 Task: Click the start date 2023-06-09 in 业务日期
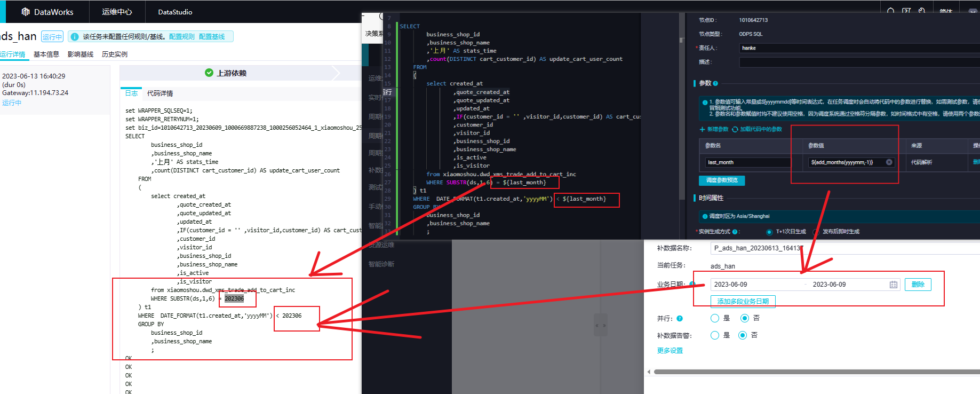(x=731, y=285)
